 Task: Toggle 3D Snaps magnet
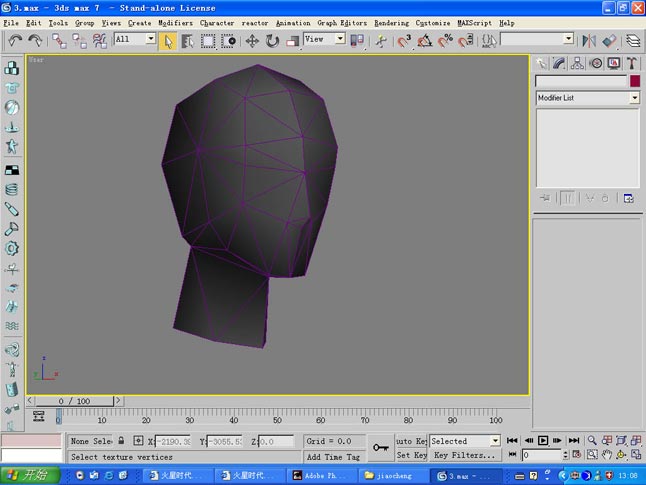[404, 41]
